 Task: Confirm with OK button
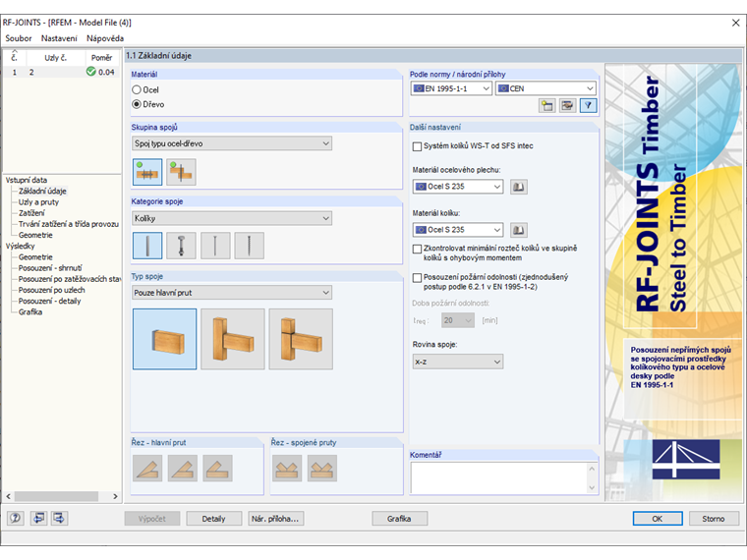coord(658,519)
